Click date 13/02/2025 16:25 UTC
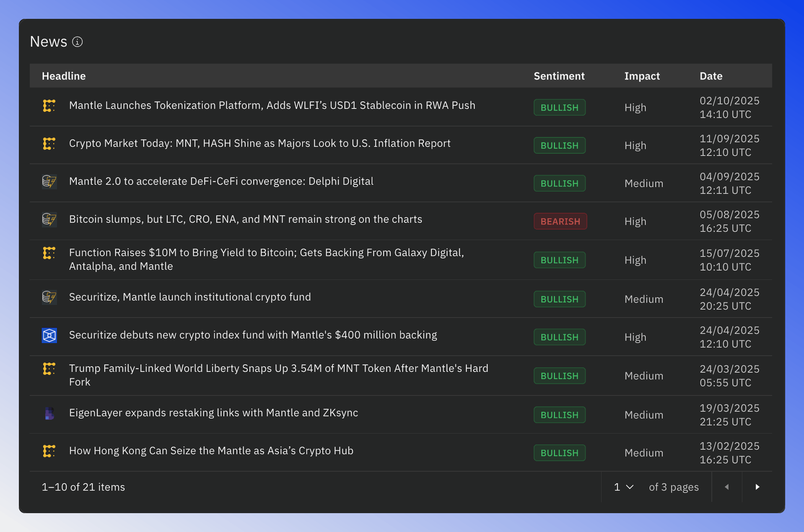This screenshot has height=532, width=804. pyautogui.click(x=729, y=453)
